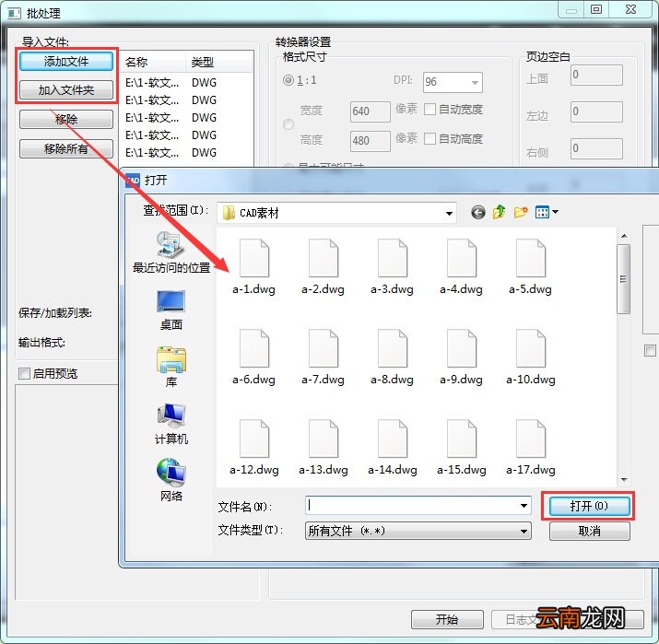The image size is (659, 644).
Task: Open the view menu icon in Open dialog
Action: click(x=542, y=213)
